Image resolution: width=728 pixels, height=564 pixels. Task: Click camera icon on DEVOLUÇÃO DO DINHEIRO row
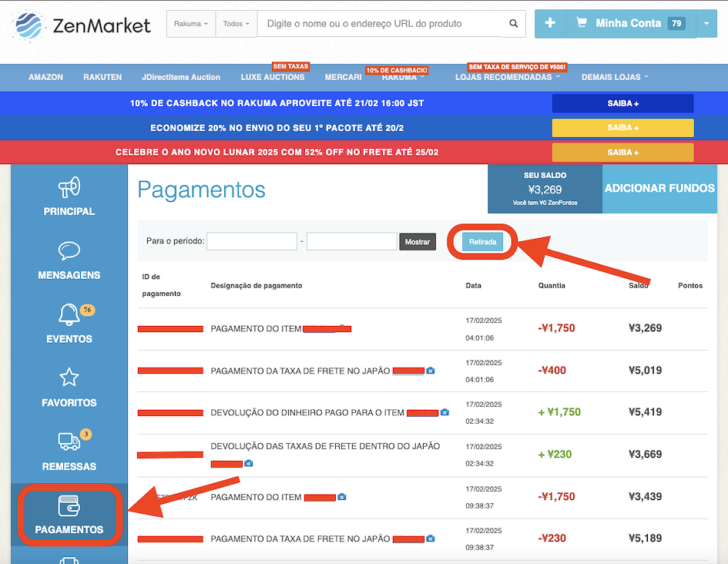445,412
